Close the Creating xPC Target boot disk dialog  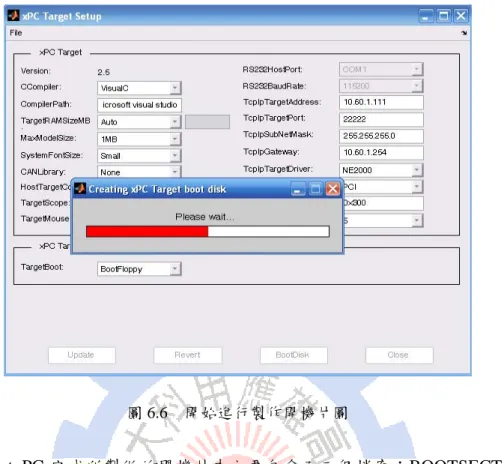[333, 189]
